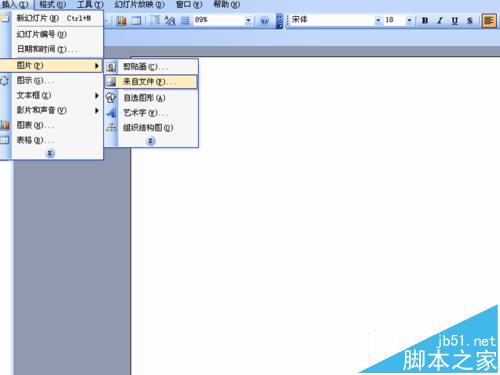Choose 幻灯片编号(U) menu entry
This screenshot has height=375, width=500.
[x=52, y=34]
